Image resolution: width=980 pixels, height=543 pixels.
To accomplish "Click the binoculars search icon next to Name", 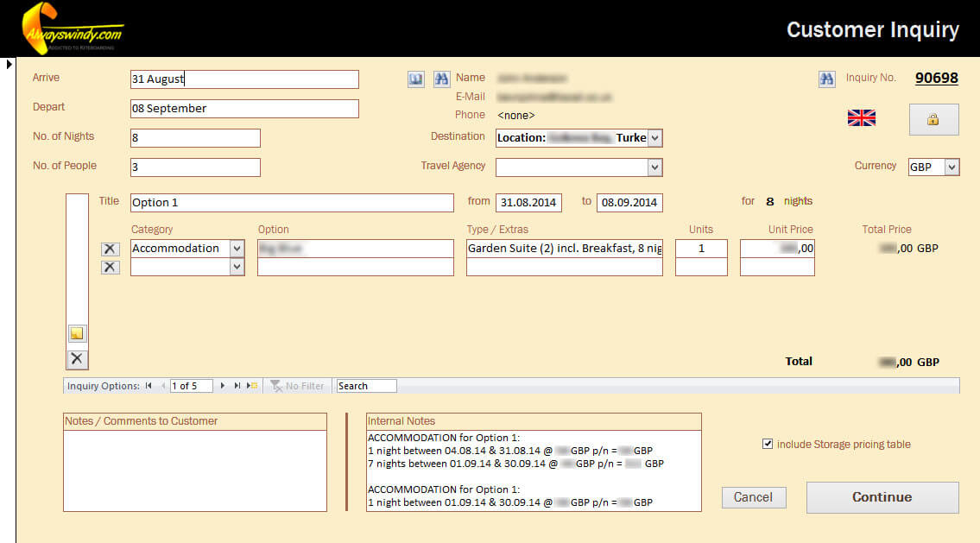I will click(441, 79).
